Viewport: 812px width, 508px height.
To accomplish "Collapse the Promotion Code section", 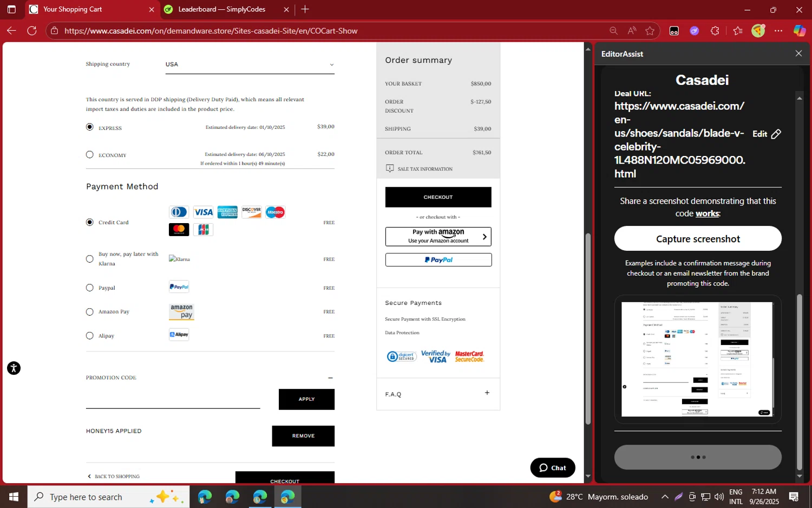I will click(x=330, y=377).
